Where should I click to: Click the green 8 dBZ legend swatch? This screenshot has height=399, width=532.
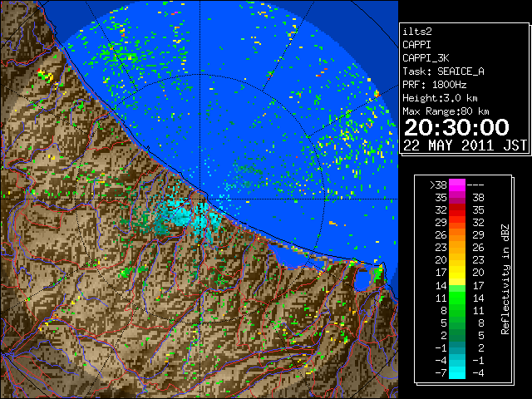click(457, 310)
